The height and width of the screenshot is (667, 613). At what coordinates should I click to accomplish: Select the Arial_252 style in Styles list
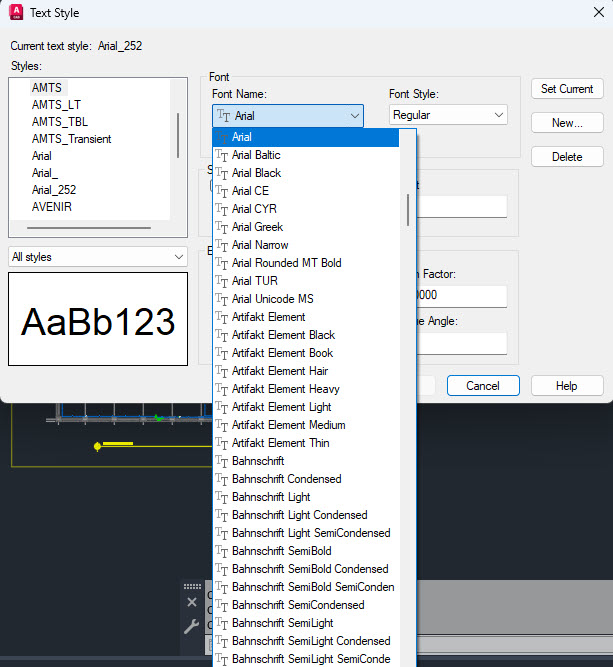pyautogui.click(x=54, y=190)
